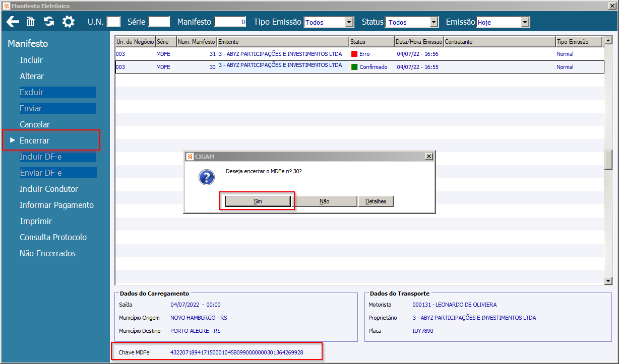Screen dimensions: 619x364
Task: Confirm with the Sim button
Action: pos(258,201)
